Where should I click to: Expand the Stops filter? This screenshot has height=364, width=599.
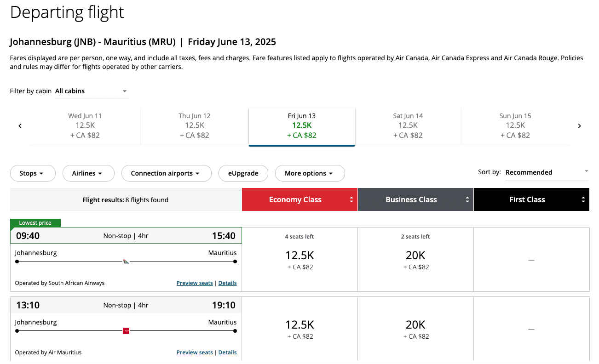[x=32, y=173]
